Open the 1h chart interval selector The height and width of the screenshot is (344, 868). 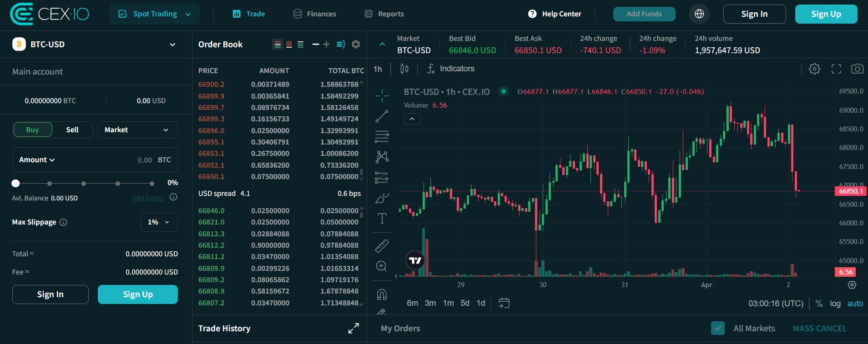pos(378,69)
